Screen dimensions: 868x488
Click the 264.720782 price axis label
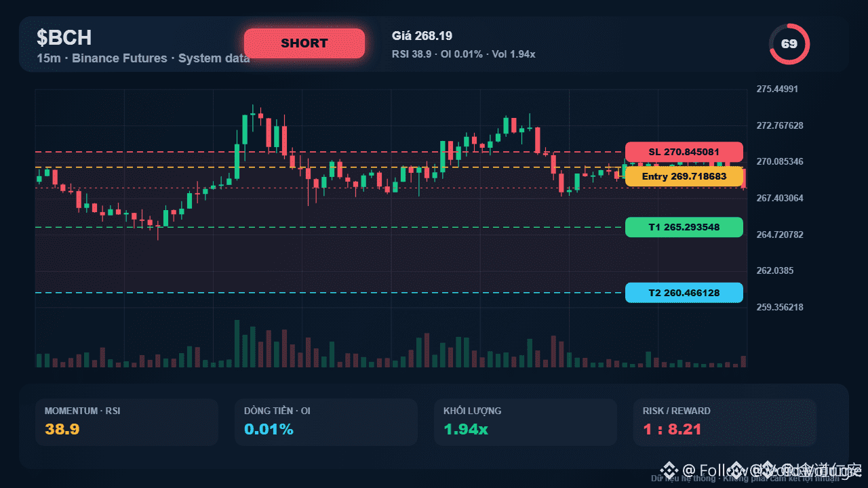(x=780, y=235)
